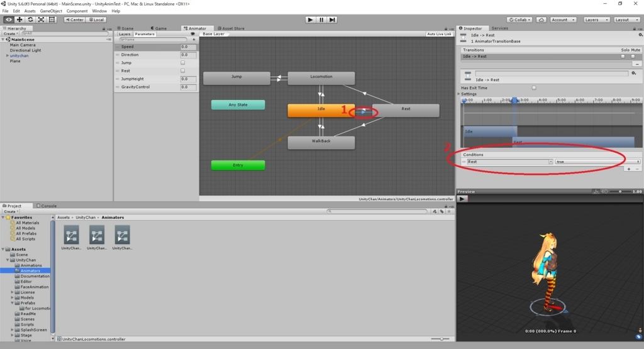Select the Any State node
This screenshot has height=349, width=644.
pyautogui.click(x=238, y=104)
